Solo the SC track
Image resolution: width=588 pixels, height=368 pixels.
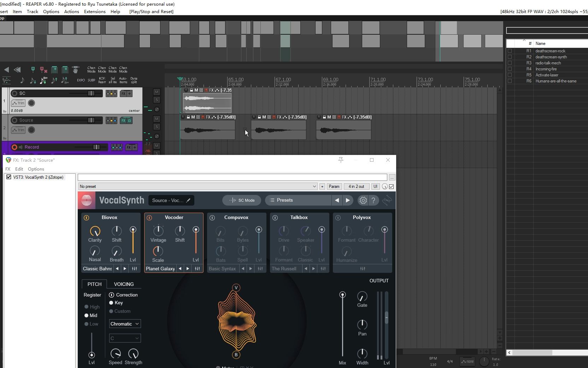pyautogui.click(x=157, y=100)
